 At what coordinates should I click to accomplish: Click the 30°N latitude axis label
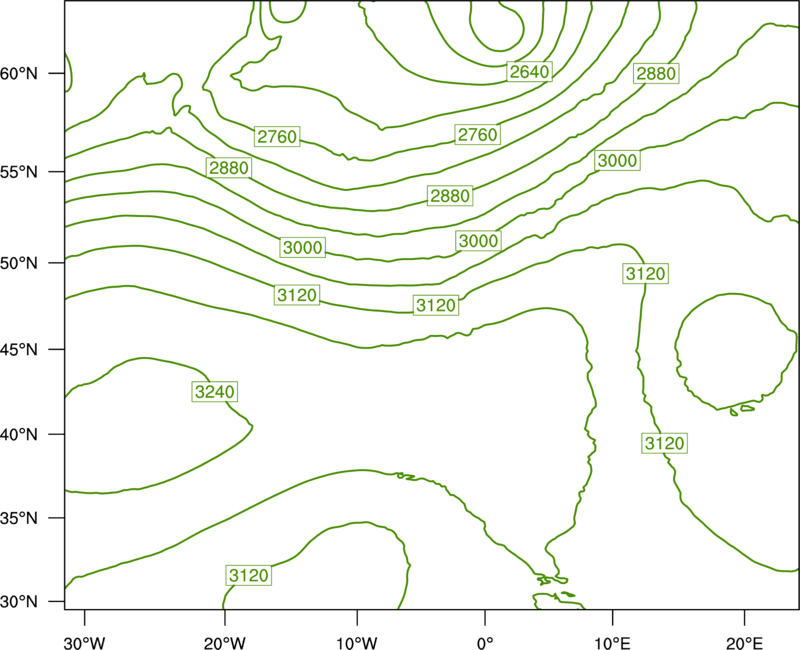(19, 602)
